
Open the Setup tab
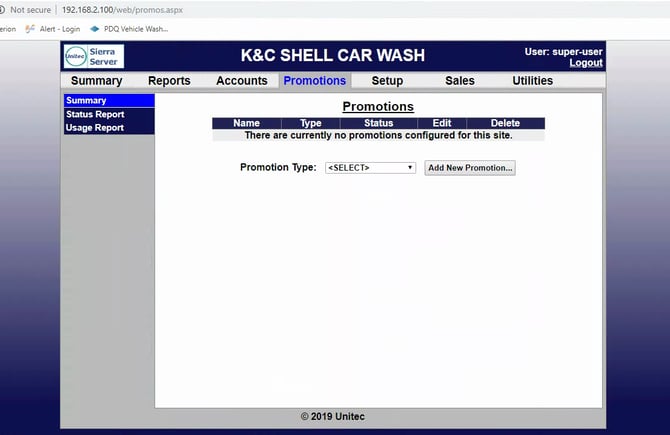coord(387,81)
